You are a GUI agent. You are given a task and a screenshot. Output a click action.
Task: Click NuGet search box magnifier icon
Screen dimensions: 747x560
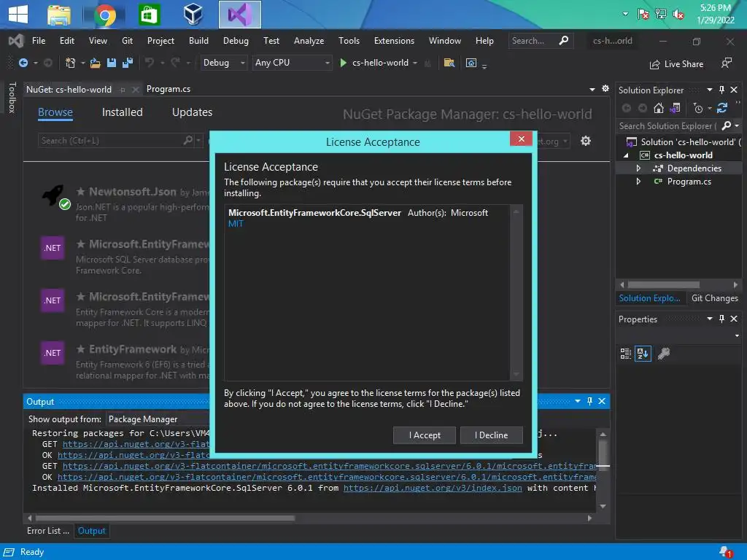point(187,140)
